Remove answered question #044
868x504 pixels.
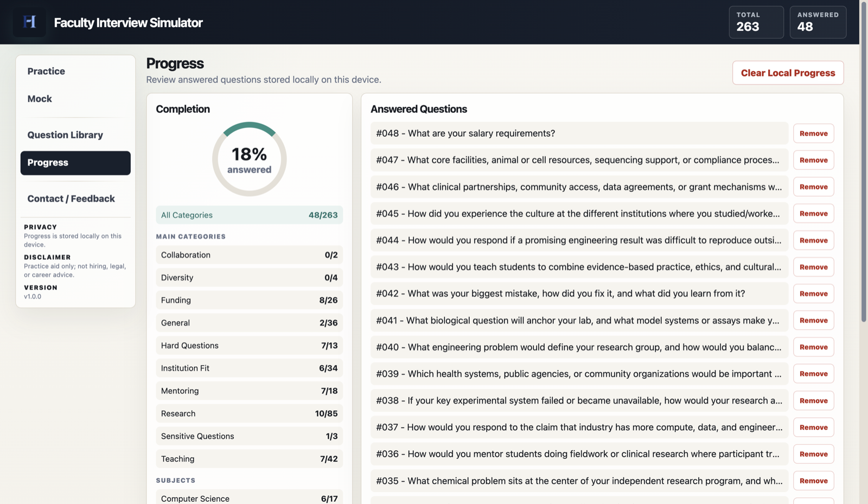point(813,240)
